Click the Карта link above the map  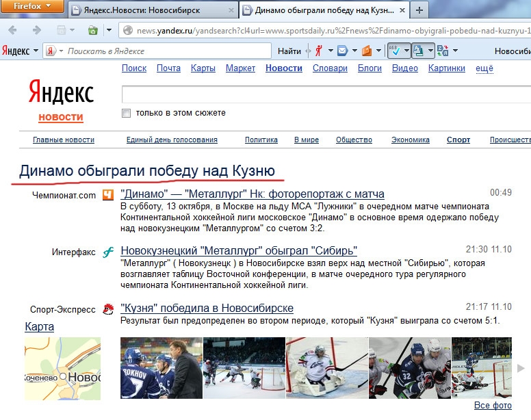pos(39,326)
